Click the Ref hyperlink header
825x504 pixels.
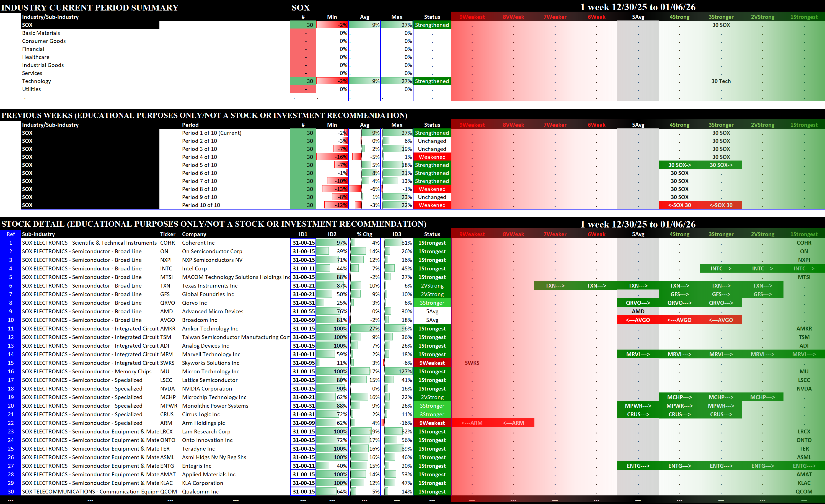pos(11,234)
